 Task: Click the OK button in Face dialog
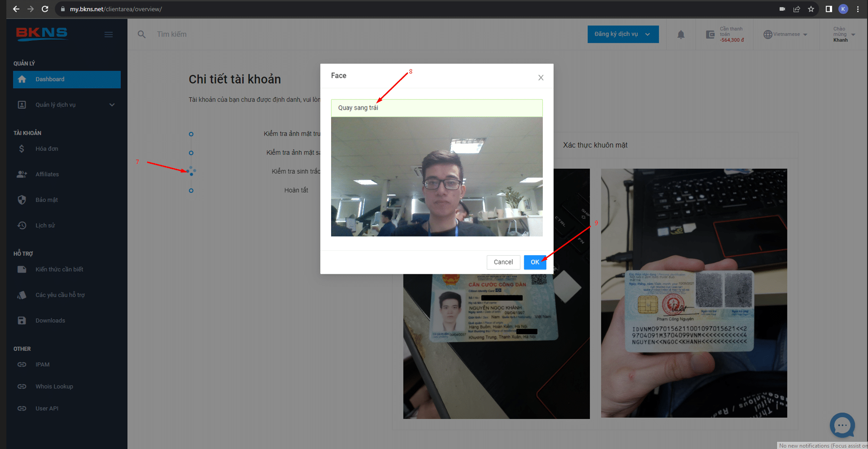click(x=535, y=262)
